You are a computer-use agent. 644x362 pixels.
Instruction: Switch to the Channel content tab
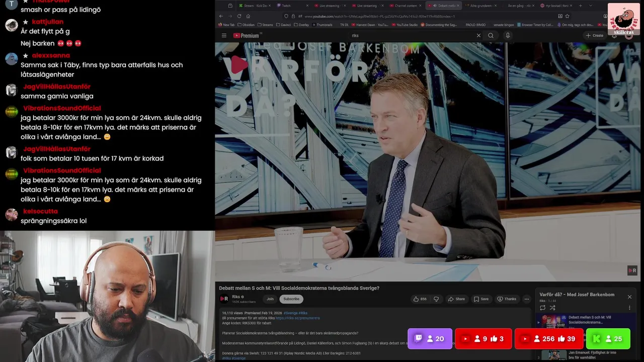[x=406, y=6]
